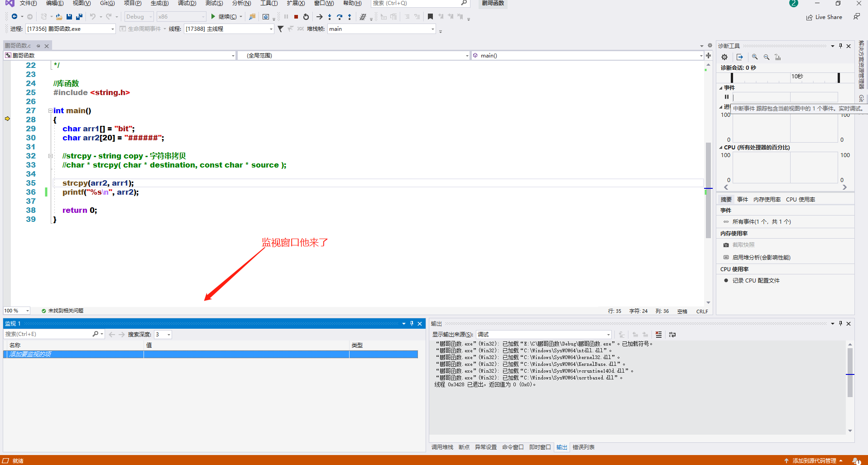
Task: Open the main() member dropdown
Action: pos(588,56)
